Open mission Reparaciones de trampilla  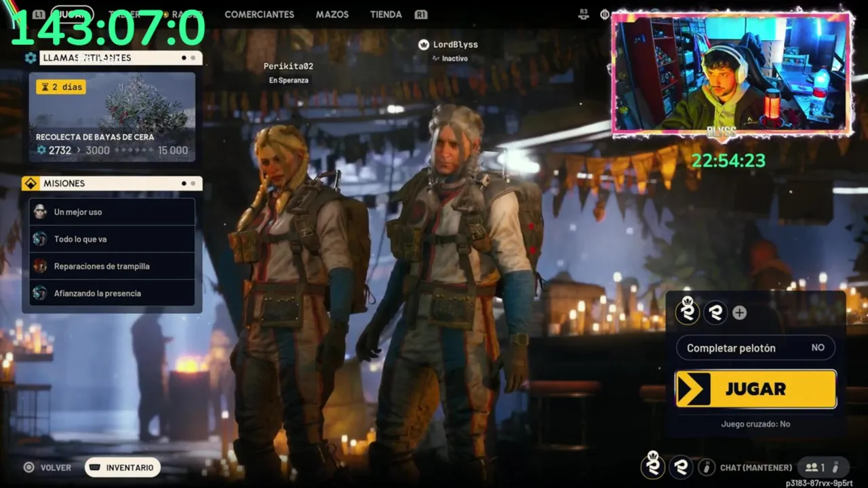[x=112, y=266]
